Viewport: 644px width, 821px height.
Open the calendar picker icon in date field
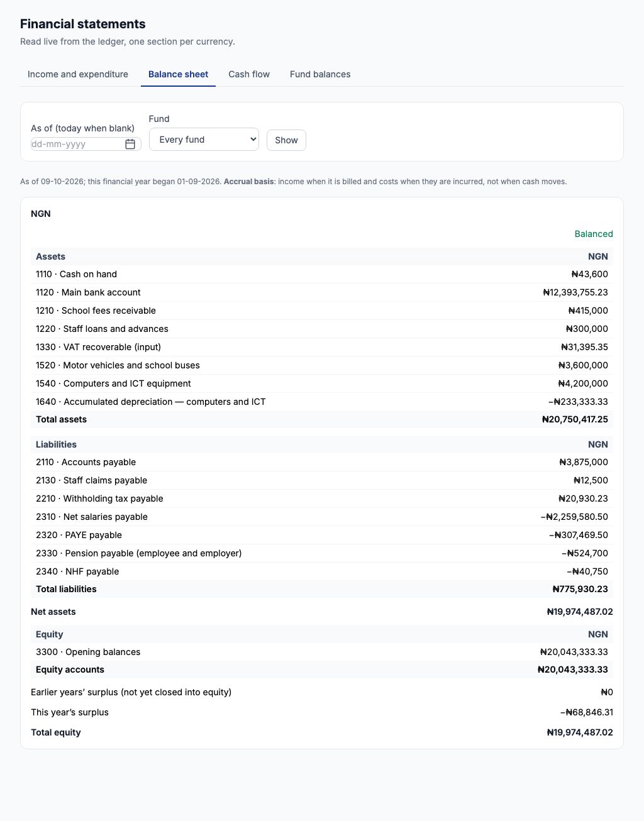(130, 144)
